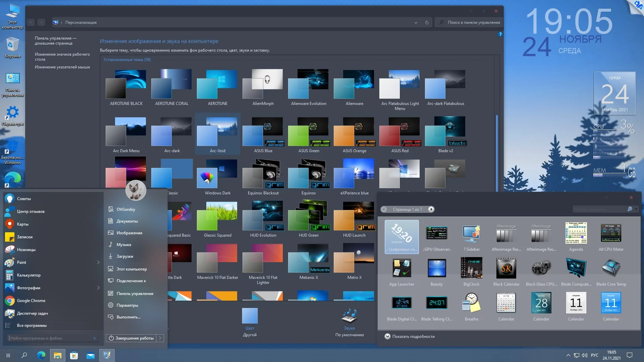The image size is (644, 362).
Task: Expand the Paint submenu arrow
Action: pyautogui.click(x=98, y=262)
